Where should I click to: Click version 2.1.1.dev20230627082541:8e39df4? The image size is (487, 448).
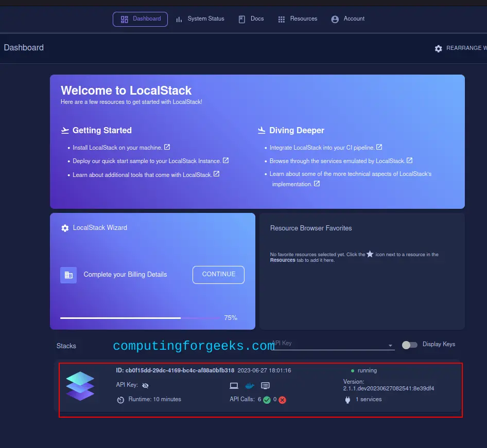coord(389,388)
